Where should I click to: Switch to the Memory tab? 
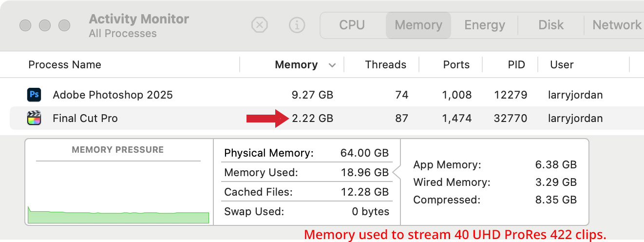point(418,25)
